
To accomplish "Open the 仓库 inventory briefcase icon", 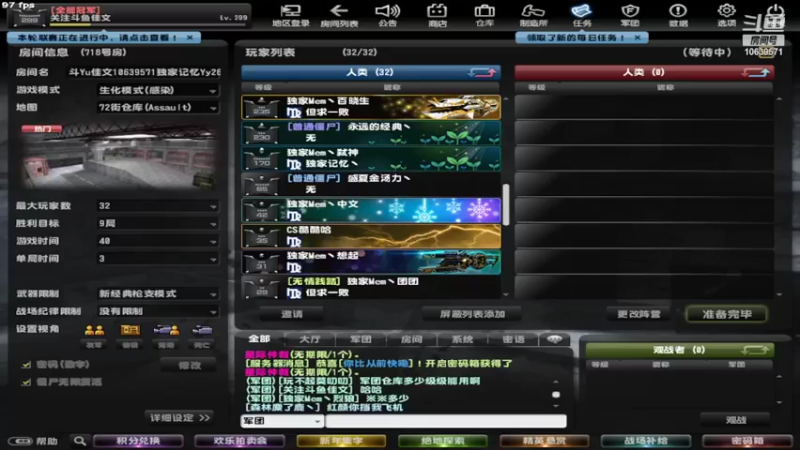I will point(484,15).
